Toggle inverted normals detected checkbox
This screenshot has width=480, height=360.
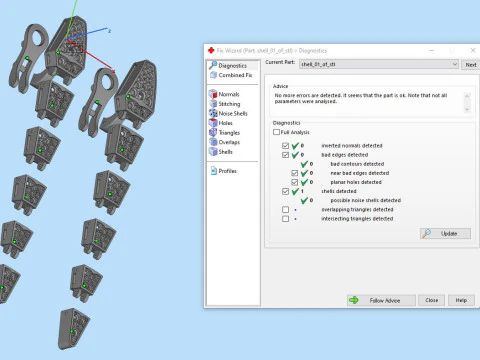pos(285,146)
